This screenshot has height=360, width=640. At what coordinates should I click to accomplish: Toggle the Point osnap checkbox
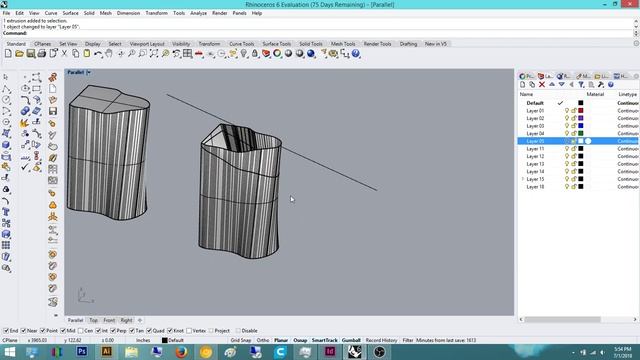point(42,331)
